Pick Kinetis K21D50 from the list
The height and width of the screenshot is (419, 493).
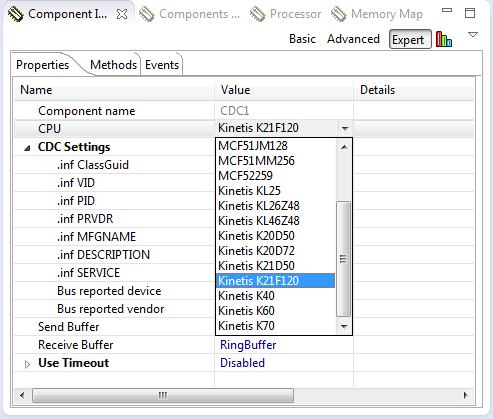[276, 266]
